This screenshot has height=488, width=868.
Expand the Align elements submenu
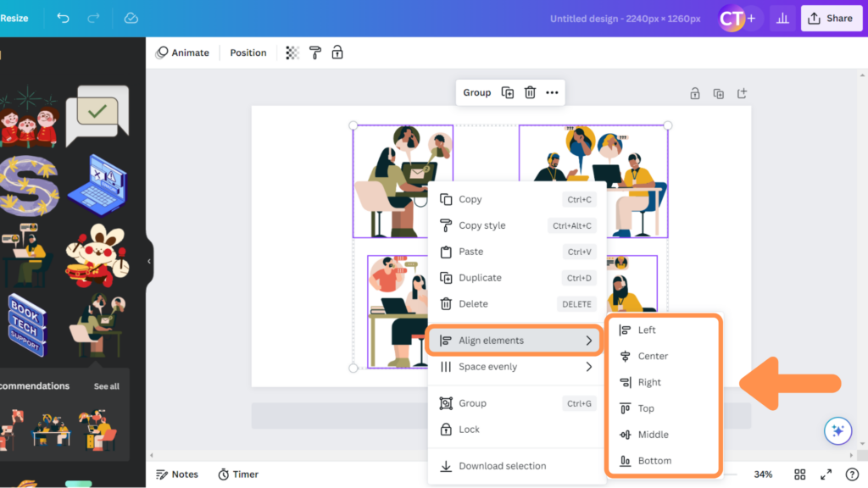(515, 341)
